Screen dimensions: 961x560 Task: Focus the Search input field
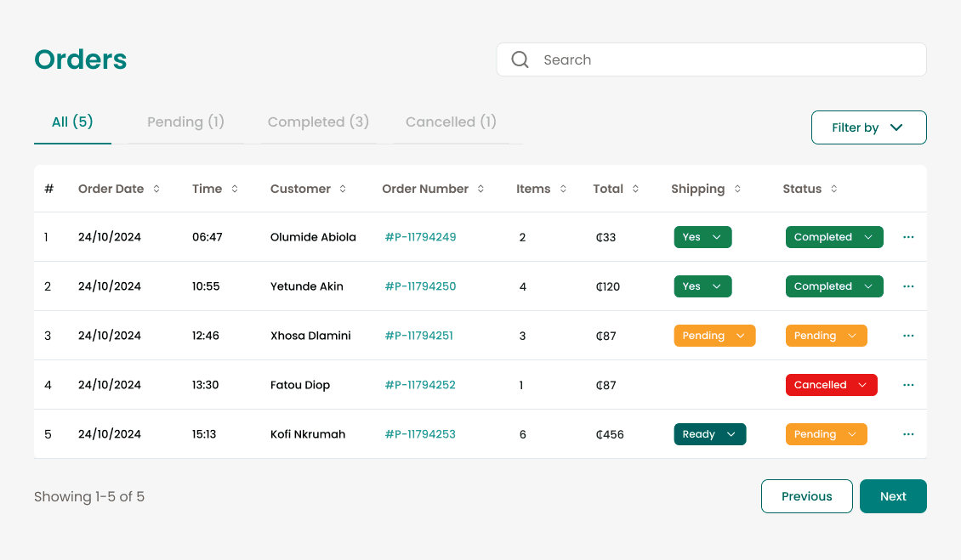[x=711, y=59]
